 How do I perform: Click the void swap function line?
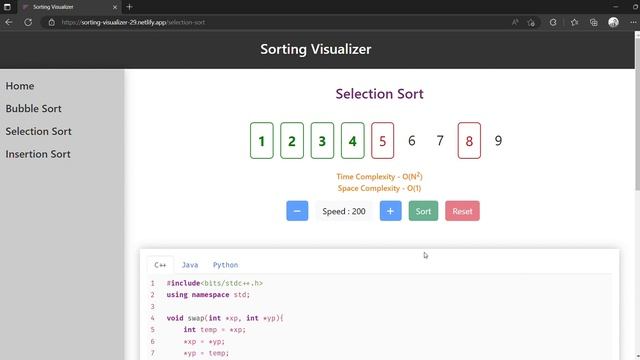click(x=225, y=318)
